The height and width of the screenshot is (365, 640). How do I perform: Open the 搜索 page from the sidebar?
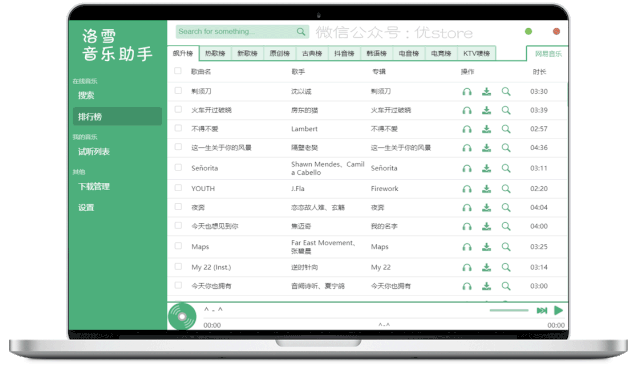point(86,96)
